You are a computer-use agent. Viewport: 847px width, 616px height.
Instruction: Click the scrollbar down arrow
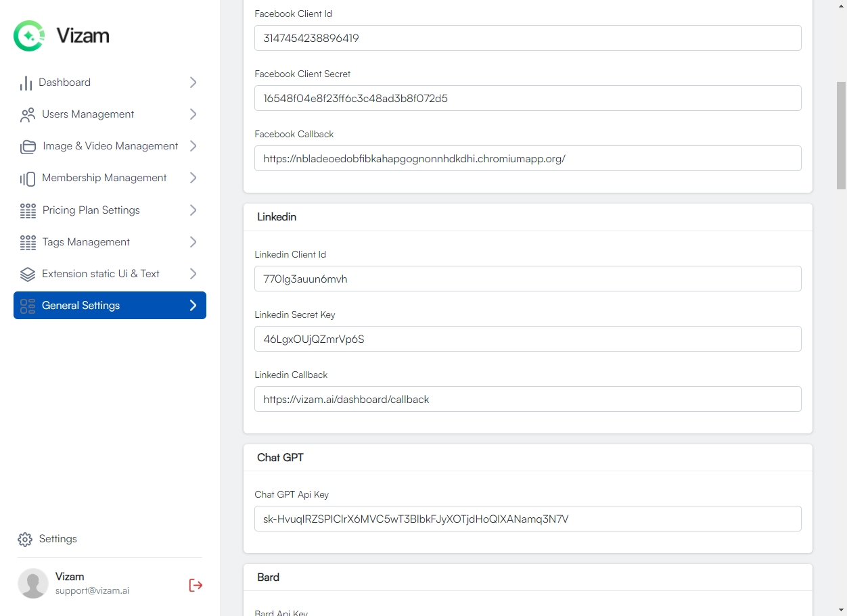pos(841,610)
